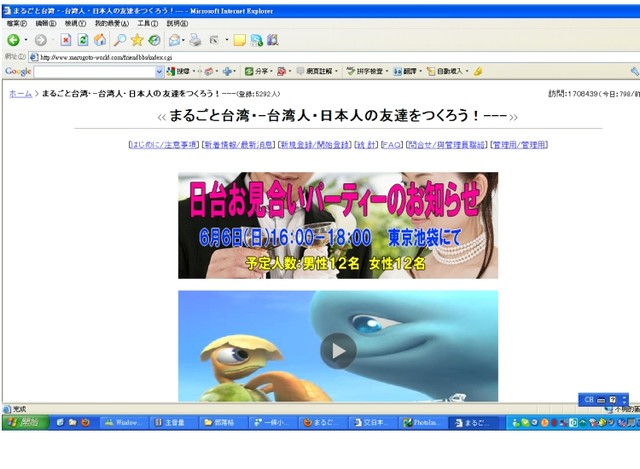Image resolution: width=640 pixels, height=469 pixels.
Task: Go to the Home page icon
Action: point(100,40)
